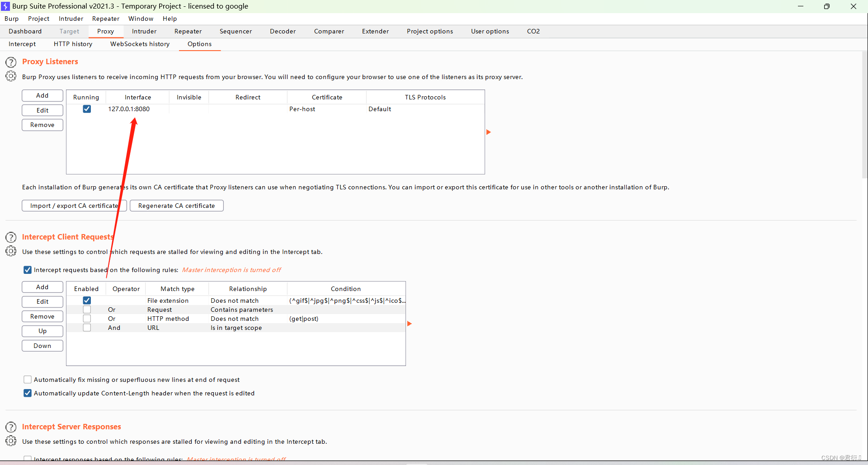The image size is (868, 465).
Task: Click Burp Suite lightning logo in title bar
Action: point(5,6)
